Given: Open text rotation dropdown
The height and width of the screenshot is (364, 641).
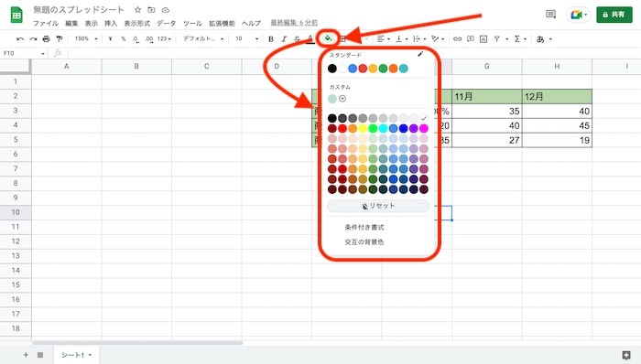Looking at the screenshot, I should click(438, 38).
